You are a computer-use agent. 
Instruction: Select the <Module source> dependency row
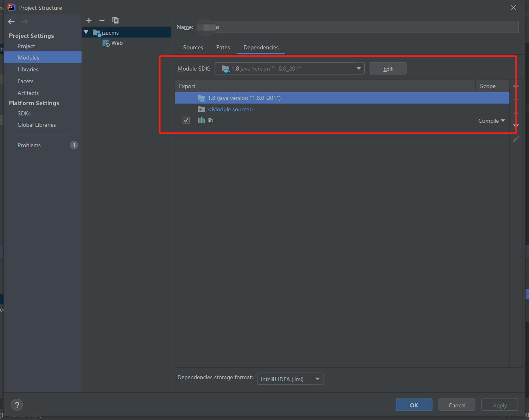point(342,109)
